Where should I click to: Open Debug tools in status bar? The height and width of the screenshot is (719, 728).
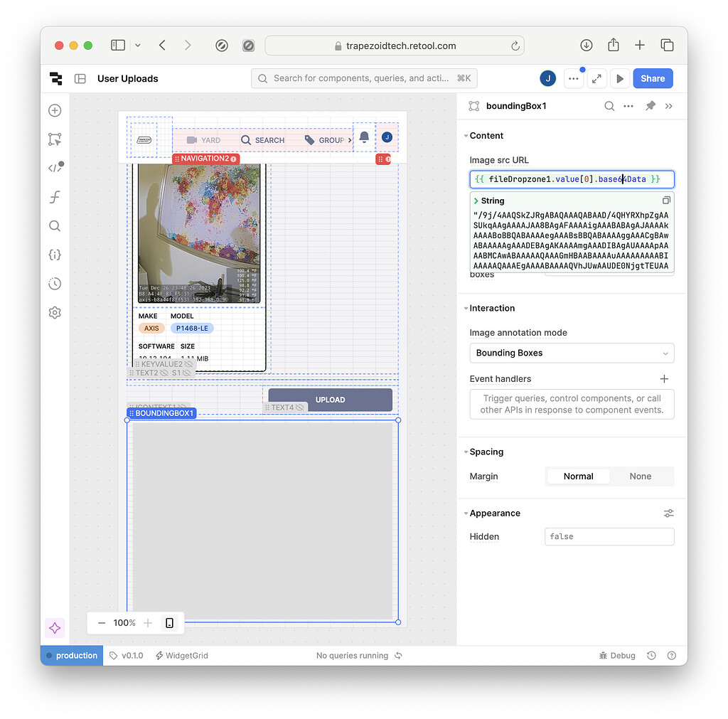616,655
